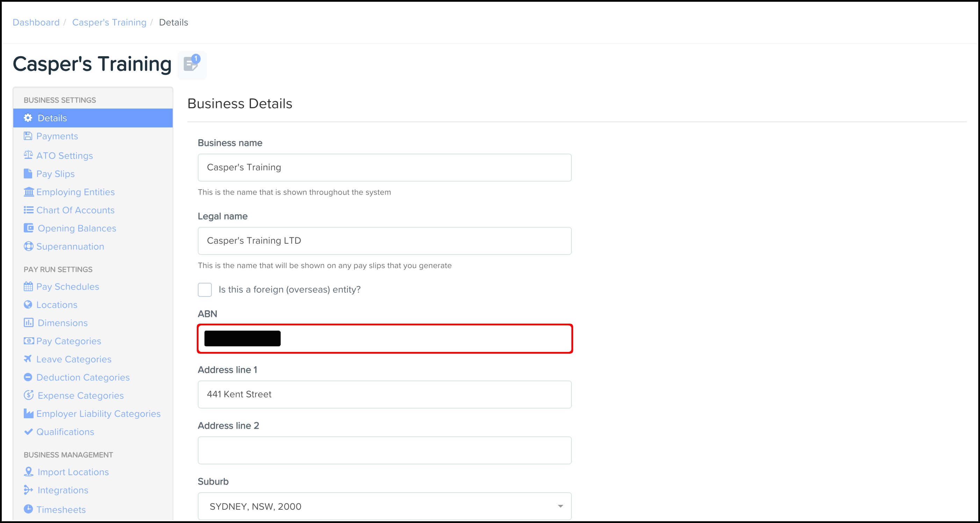This screenshot has height=523, width=980.
Task: Click the ATO Settings scales icon
Action: (x=28, y=155)
